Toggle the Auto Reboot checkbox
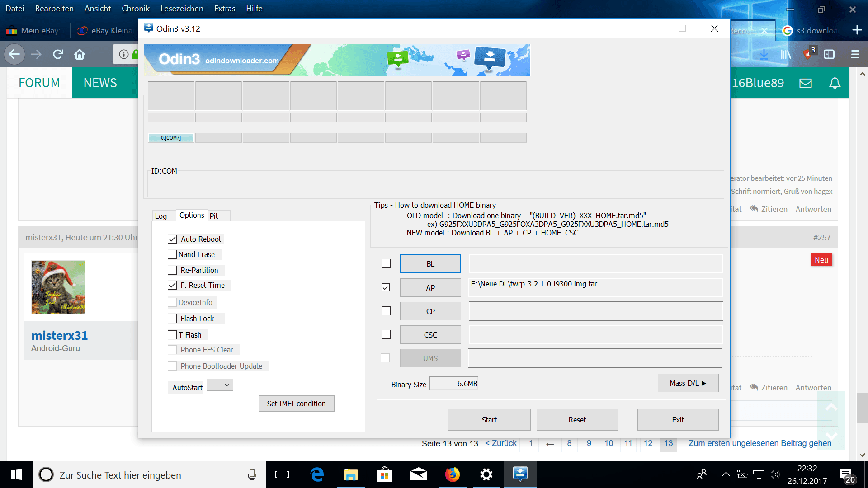This screenshot has height=488, width=868. click(x=172, y=239)
